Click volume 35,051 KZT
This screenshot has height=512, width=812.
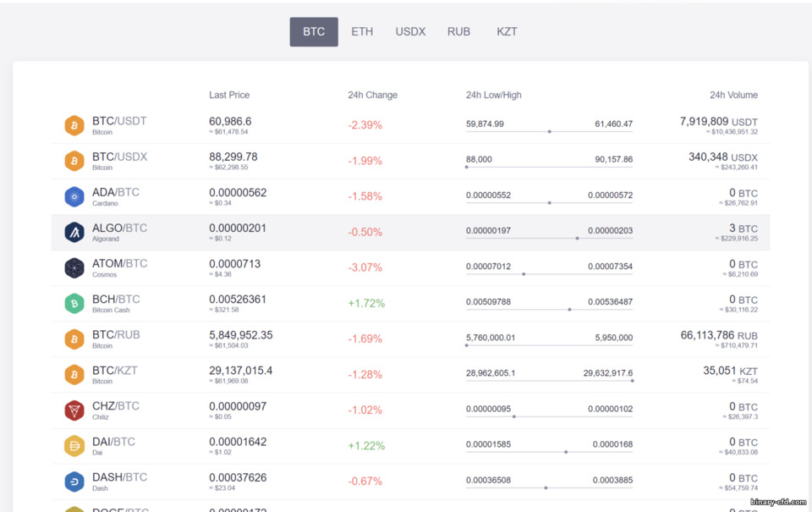tap(730, 371)
